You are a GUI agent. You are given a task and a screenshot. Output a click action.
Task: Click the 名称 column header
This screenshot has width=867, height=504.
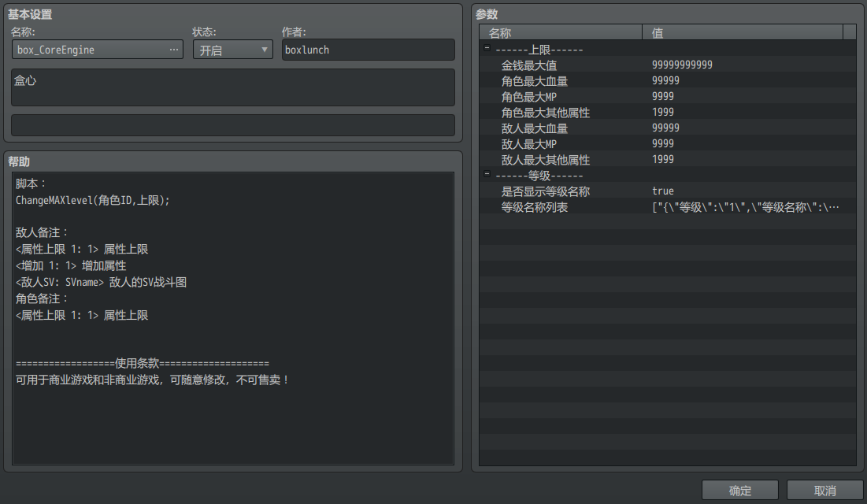coord(561,32)
